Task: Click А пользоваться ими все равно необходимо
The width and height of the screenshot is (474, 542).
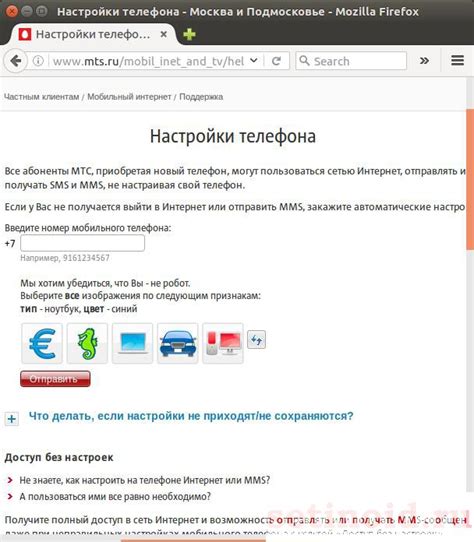Action: [x=115, y=496]
